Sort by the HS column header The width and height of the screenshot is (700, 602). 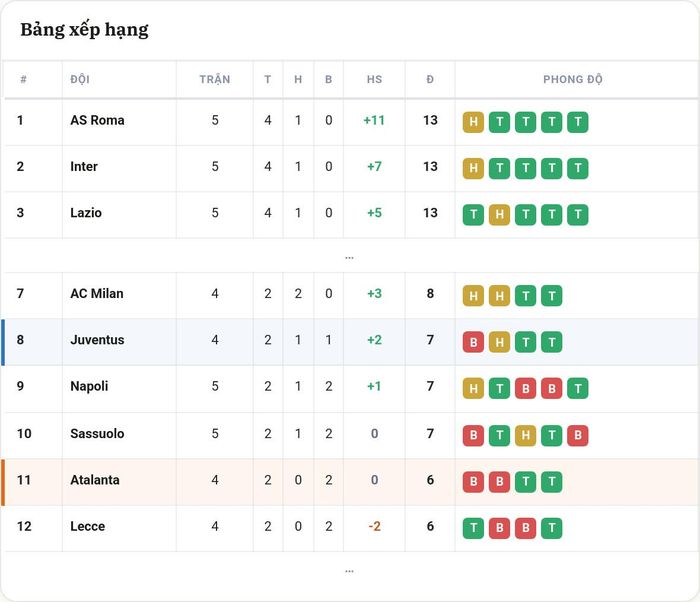click(x=374, y=79)
